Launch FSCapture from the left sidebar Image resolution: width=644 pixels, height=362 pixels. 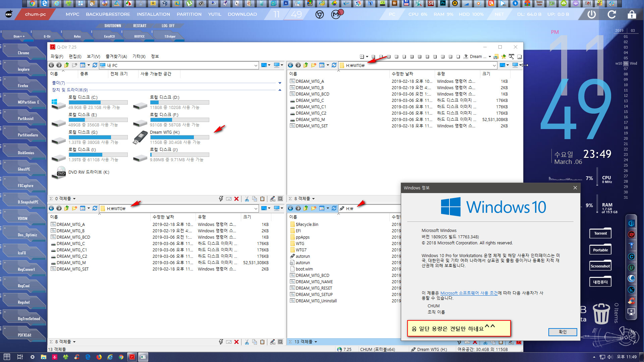tap(25, 185)
